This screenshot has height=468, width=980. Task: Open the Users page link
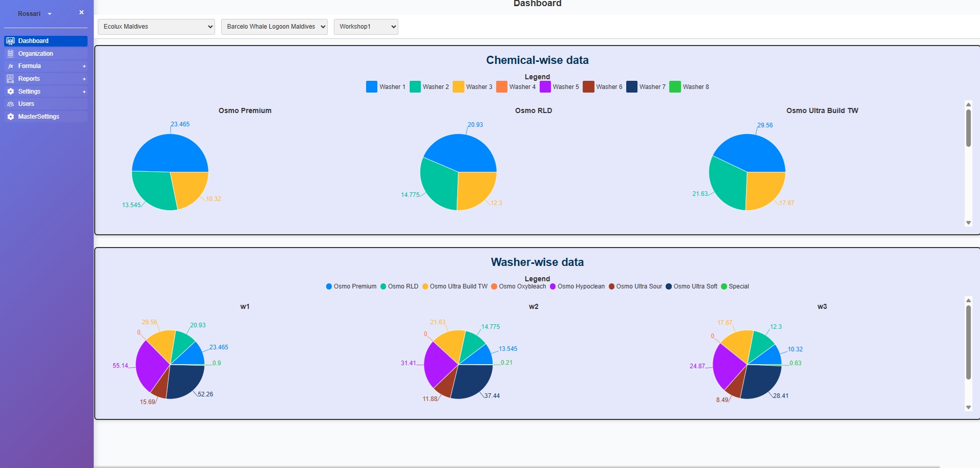click(26, 104)
